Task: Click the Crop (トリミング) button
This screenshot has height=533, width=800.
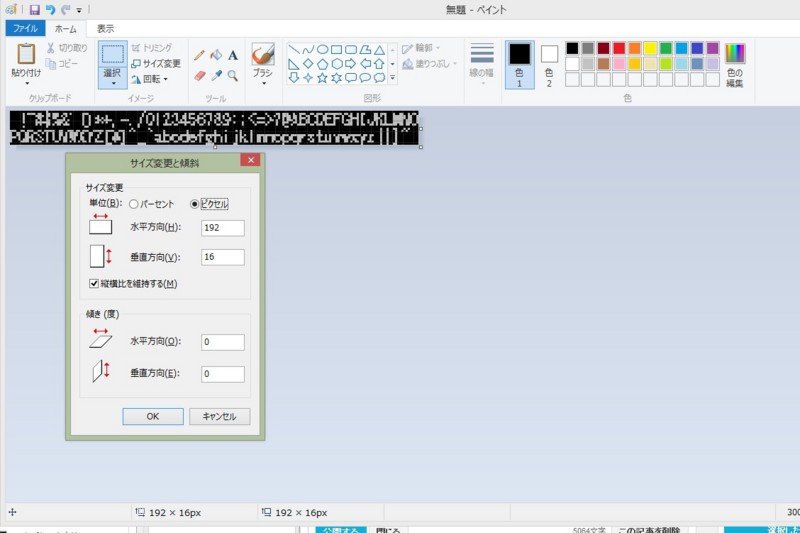Action: coord(152,48)
